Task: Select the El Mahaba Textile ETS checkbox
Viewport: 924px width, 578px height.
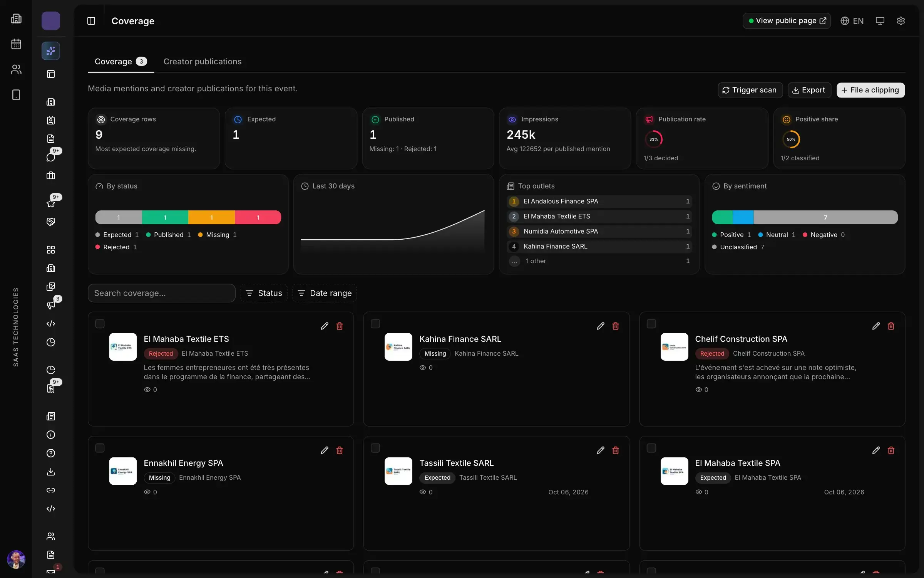Action: tap(100, 324)
